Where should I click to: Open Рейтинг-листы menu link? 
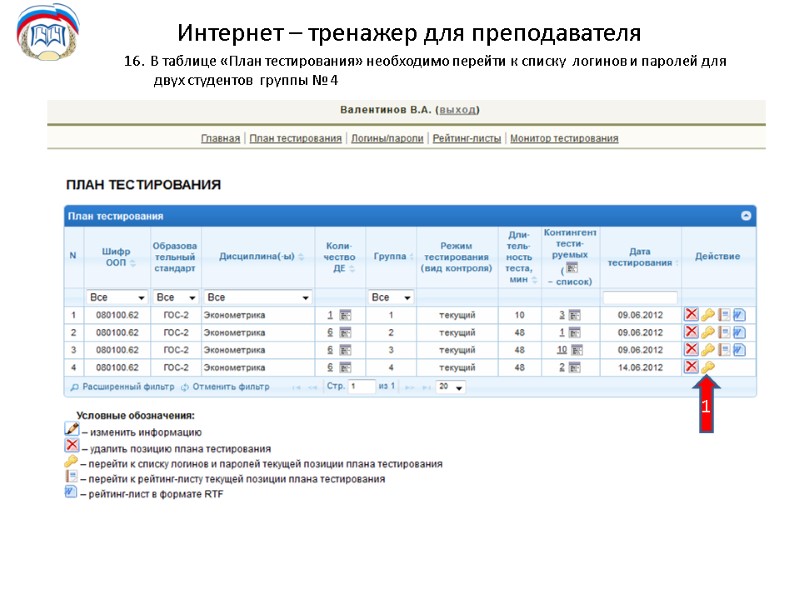pyautogui.click(x=467, y=138)
